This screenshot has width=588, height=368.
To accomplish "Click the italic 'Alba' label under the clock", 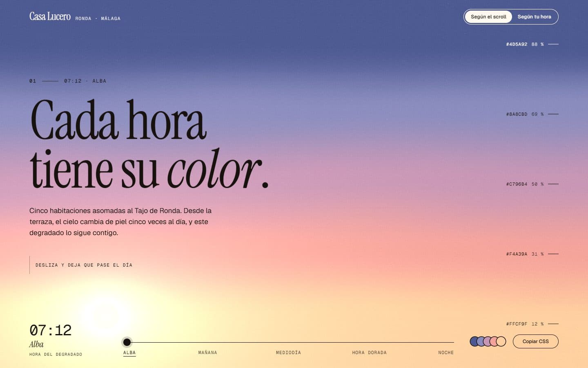I will click(36, 344).
